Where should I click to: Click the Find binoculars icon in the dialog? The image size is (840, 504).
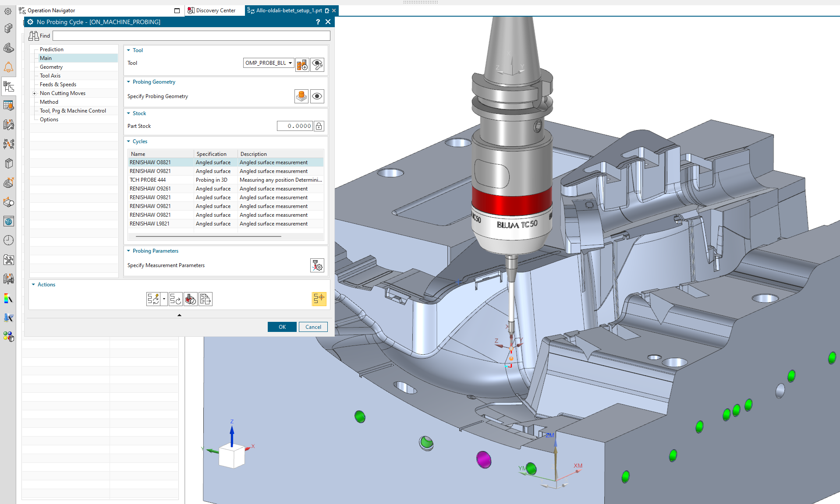33,35
